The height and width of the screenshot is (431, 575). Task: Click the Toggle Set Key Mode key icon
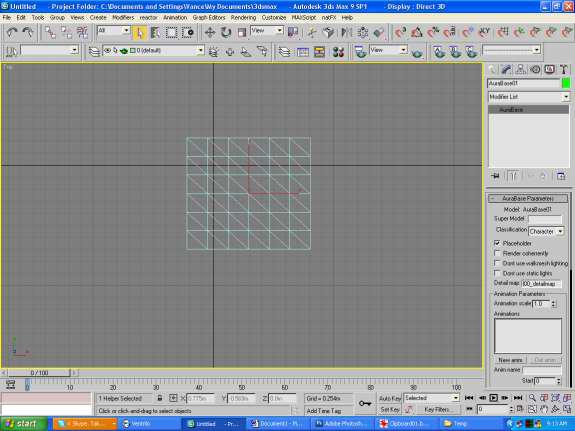click(x=365, y=403)
